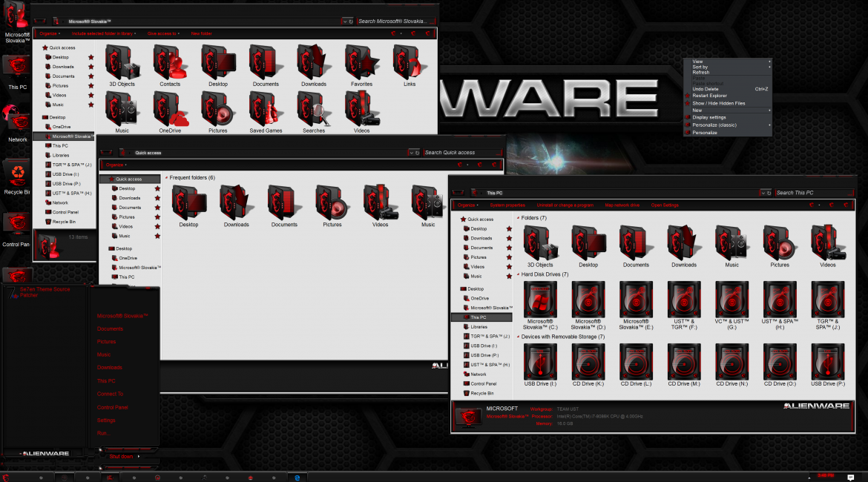
Task: Open the Contacts folder icon
Action: point(170,66)
